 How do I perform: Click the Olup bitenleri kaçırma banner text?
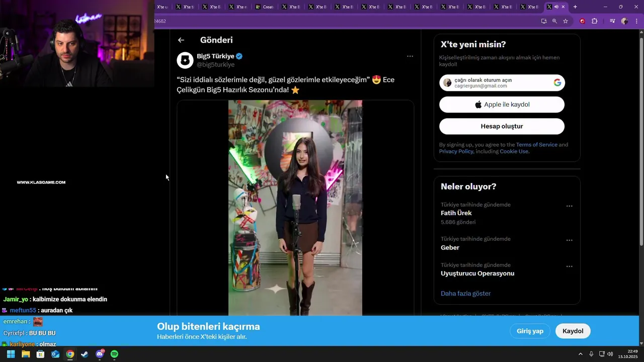point(208,326)
